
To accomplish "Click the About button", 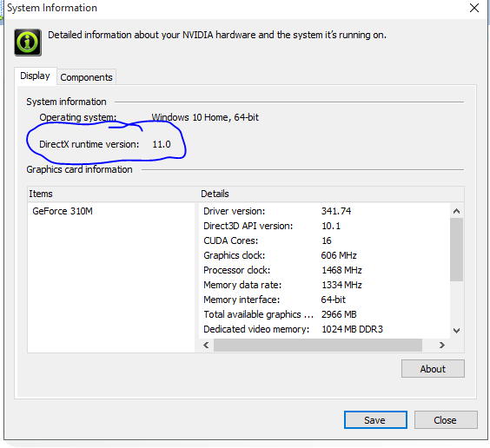I will click(433, 369).
